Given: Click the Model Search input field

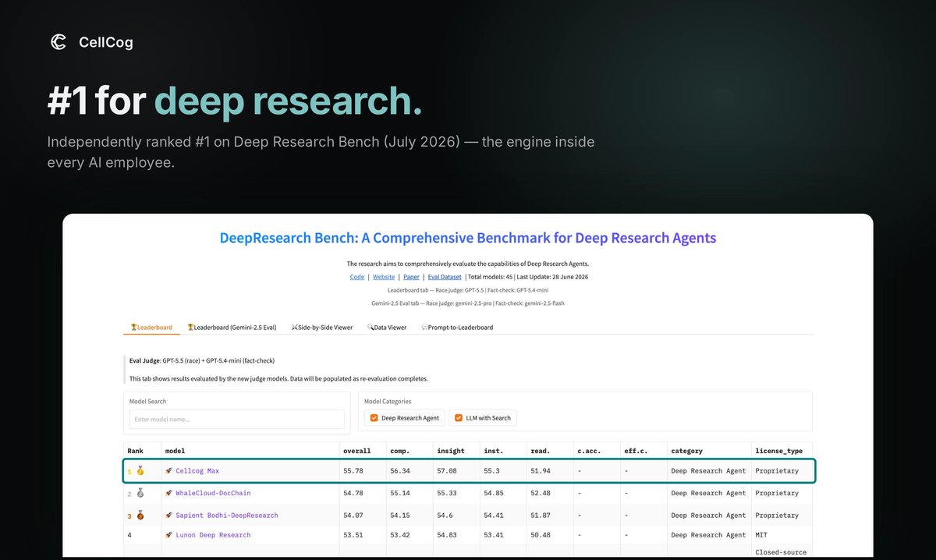Looking at the screenshot, I should (x=237, y=419).
